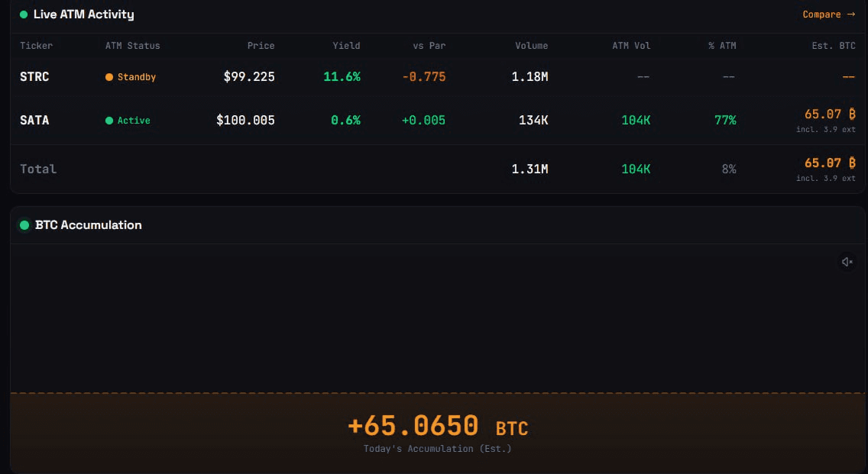Screen dimensions: 868x474
Task: Click the 104K ATM Vol in Total row
Action: pyautogui.click(x=636, y=169)
